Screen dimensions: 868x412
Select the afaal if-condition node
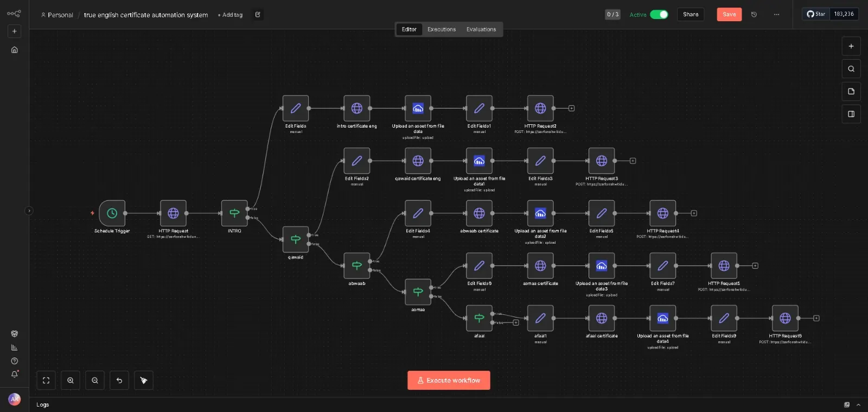click(480, 318)
